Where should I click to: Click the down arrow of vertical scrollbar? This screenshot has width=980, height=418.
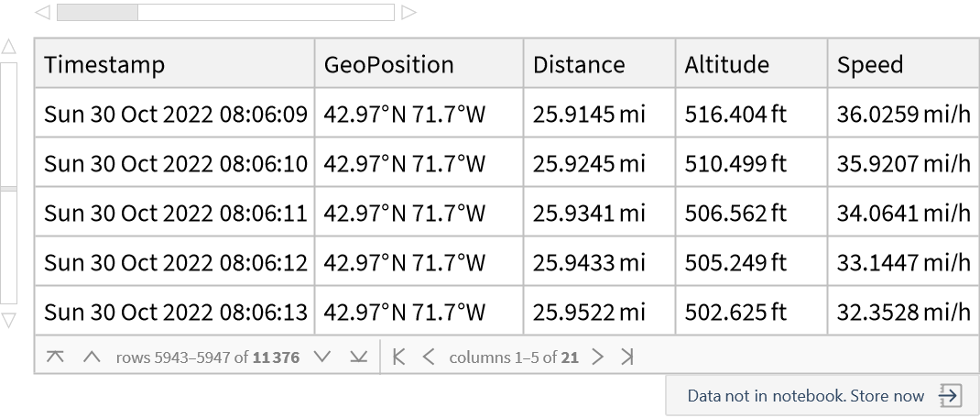tap(8, 320)
